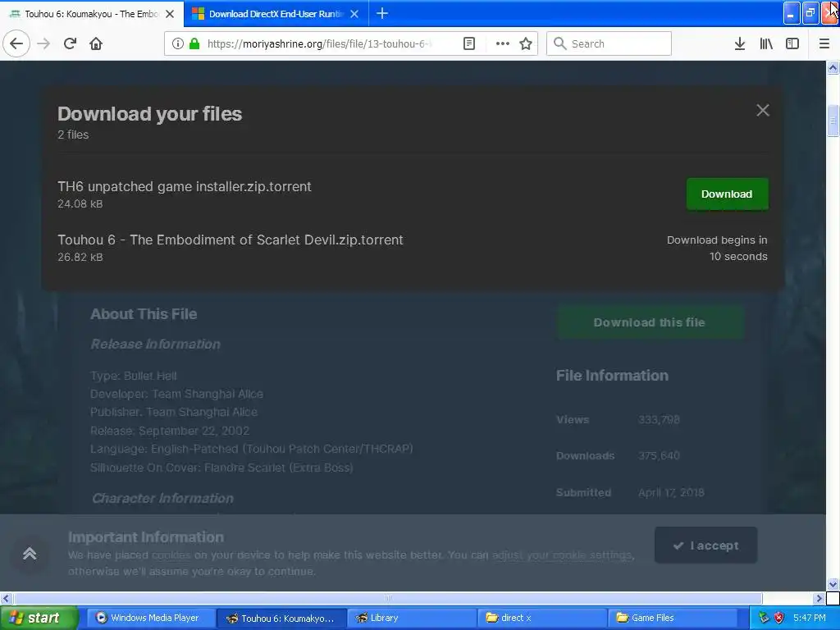Click the 'Download begins in 10 seconds' text
Image resolution: width=840 pixels, height=630 pixels.
[x=717, y=248]
